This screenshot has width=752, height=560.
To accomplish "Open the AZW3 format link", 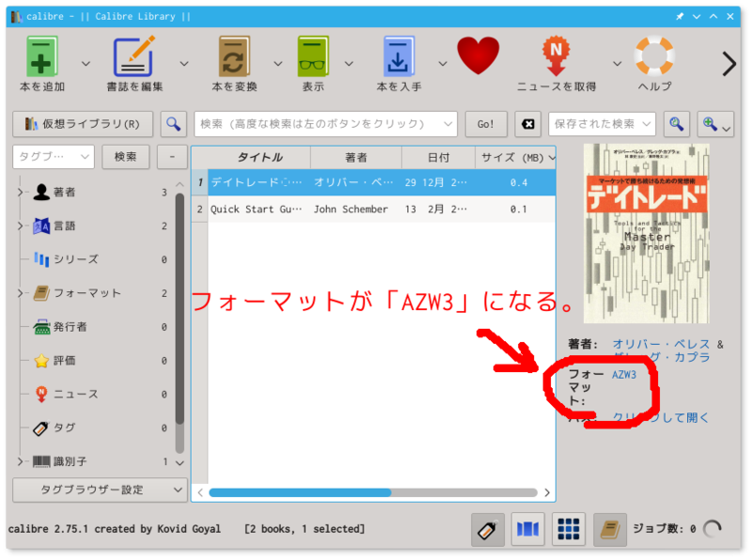I will coord(624,375).
